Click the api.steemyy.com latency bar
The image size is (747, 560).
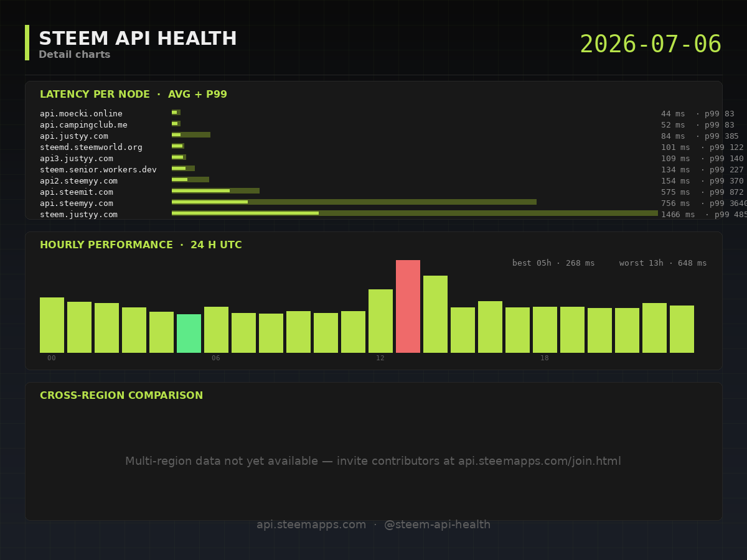tap(354, 202)
